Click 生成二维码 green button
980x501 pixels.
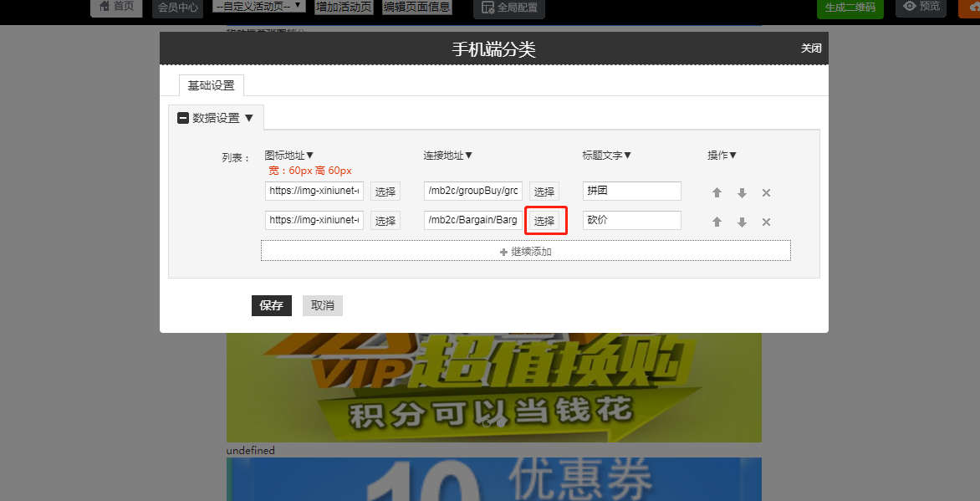pos(850,8)
